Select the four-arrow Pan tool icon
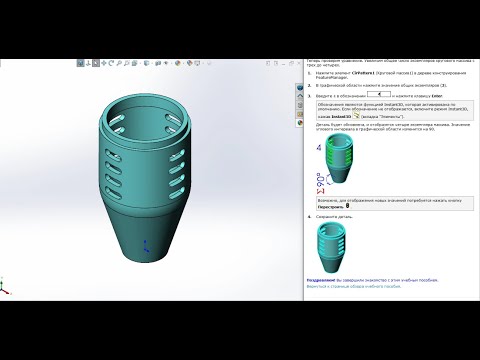The image size is (480, 360). [104, 63]
